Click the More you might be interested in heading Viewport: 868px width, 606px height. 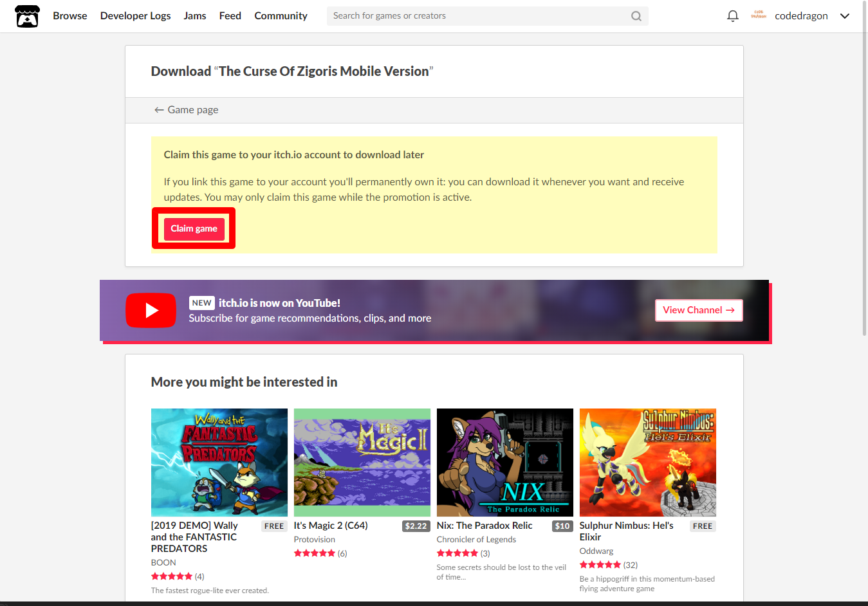(x=245, y=382)
